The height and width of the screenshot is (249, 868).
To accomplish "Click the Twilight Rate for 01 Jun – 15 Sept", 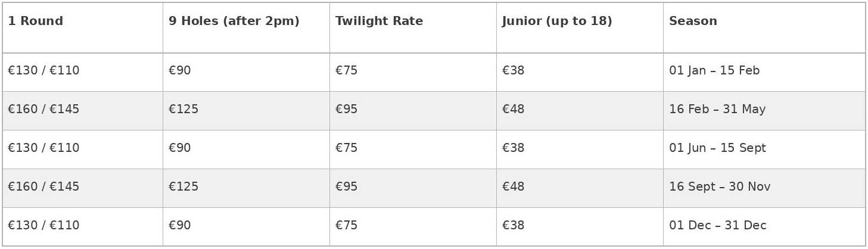I will pyautogui.click(x=346, y=148).
